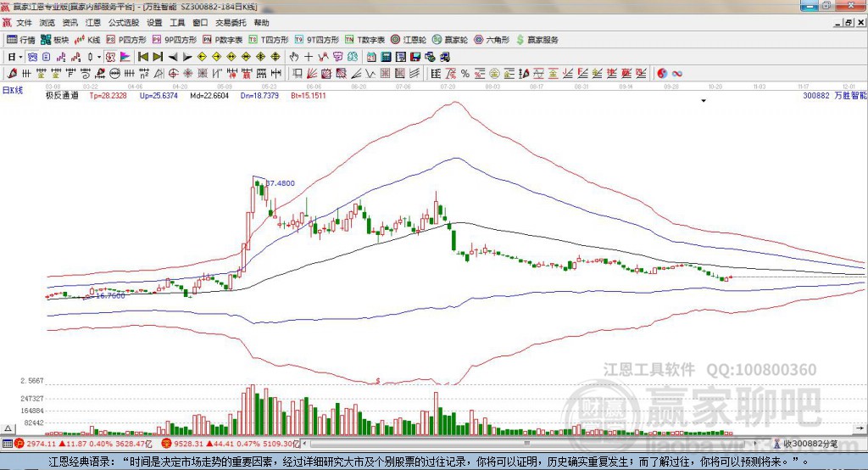The width and height of the screenshot is (868, 470).
Task: Step forward with black right arrow
Action: click(187, 57)
